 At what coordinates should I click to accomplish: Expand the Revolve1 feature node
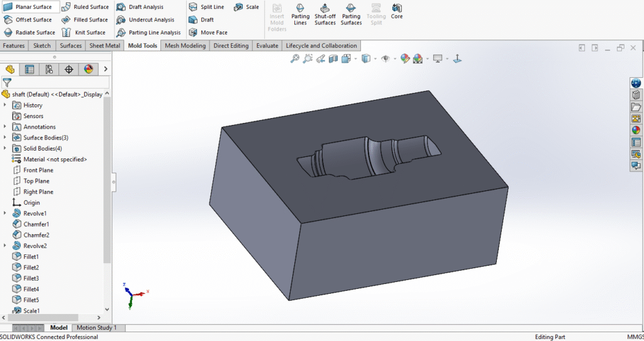coord(5,214)
